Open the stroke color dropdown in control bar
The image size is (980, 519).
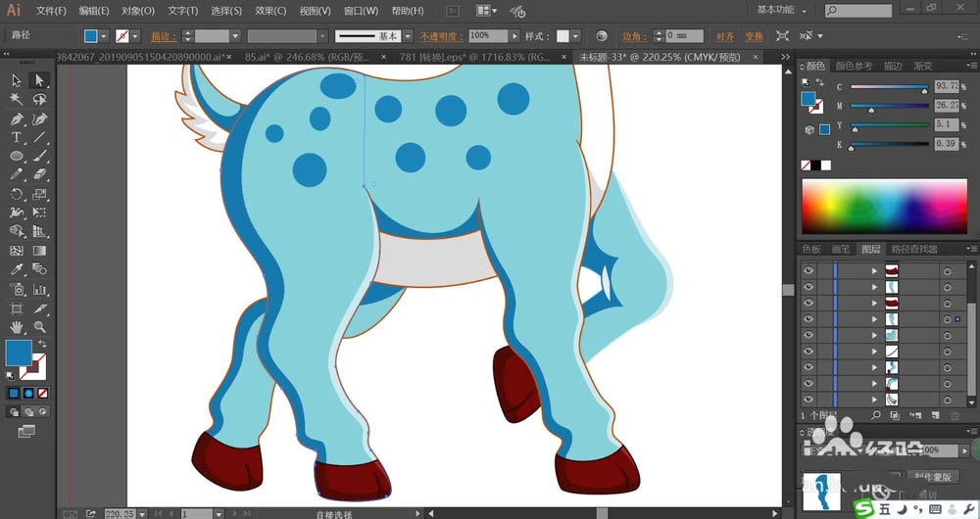coord(135,36)
